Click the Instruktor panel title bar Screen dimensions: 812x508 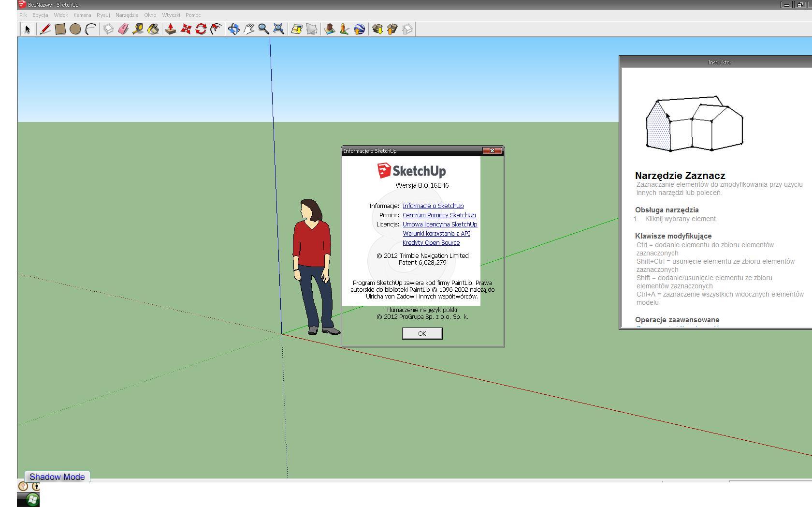tap(716, 62)
